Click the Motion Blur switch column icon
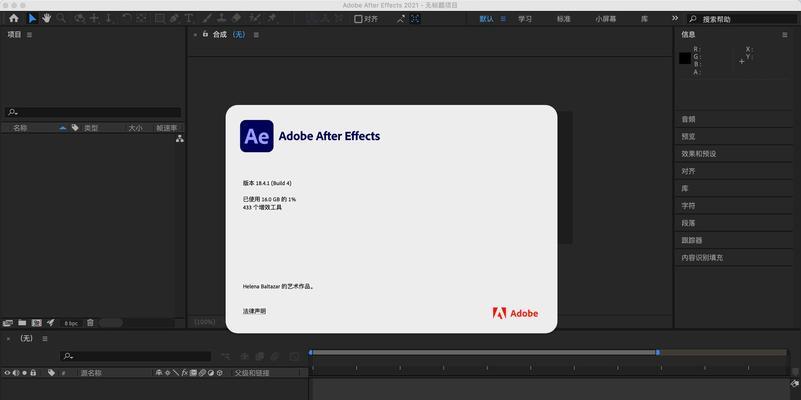Screen dimensions: 801x400 tap(202, 373)
